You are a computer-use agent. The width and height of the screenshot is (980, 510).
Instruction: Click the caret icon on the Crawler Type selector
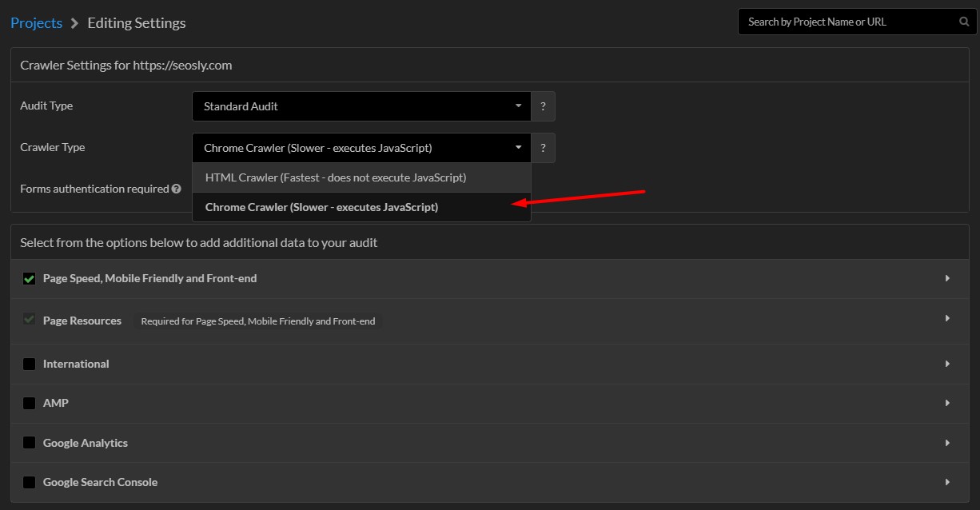(x=518, y=148)
